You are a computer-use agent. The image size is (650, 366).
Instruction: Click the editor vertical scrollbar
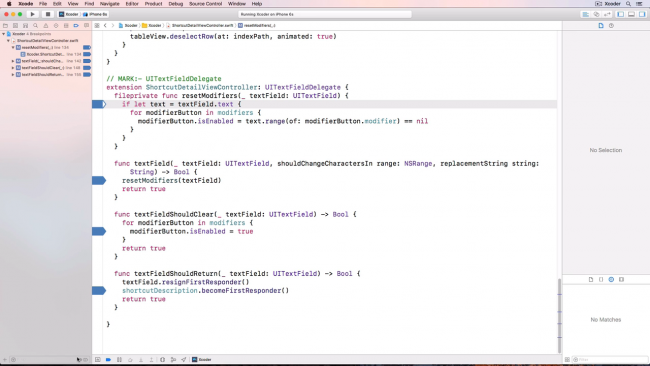(559, 309)
